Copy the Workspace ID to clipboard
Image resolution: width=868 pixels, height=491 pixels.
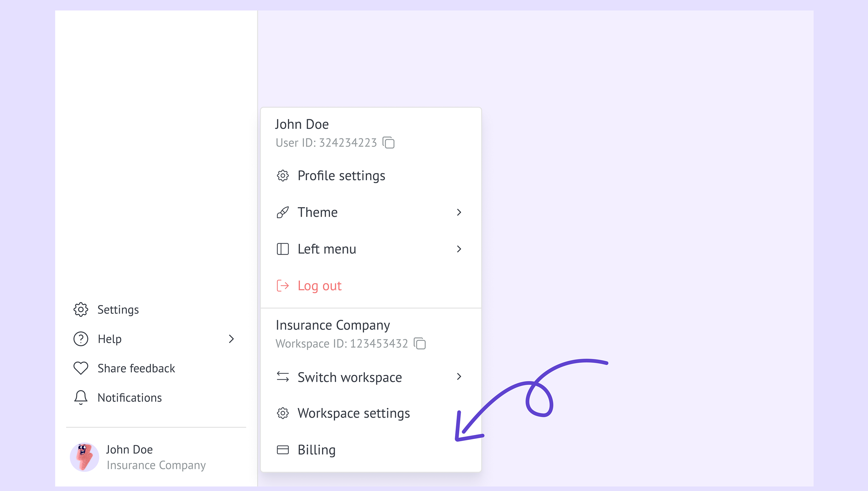tap(420, 344)
